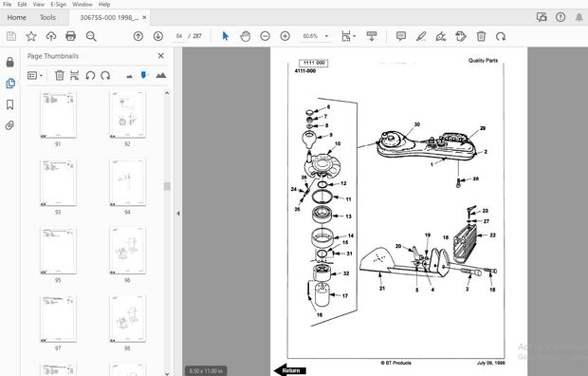
Task: Rotate pages counterclockwise in thumbnails panel
Action: [x=90, y=76]
